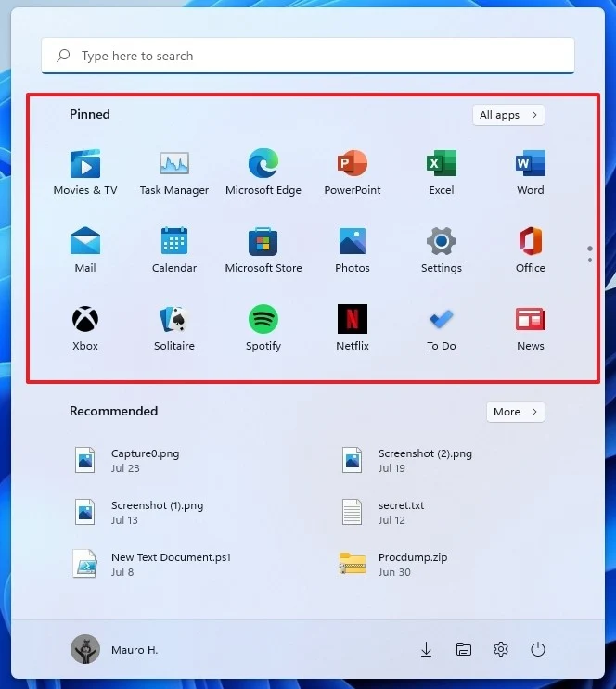Go to next page of pinned apps
Image resolution: width=616 pixels, height=689 pixels.
[x=590, y=260]
